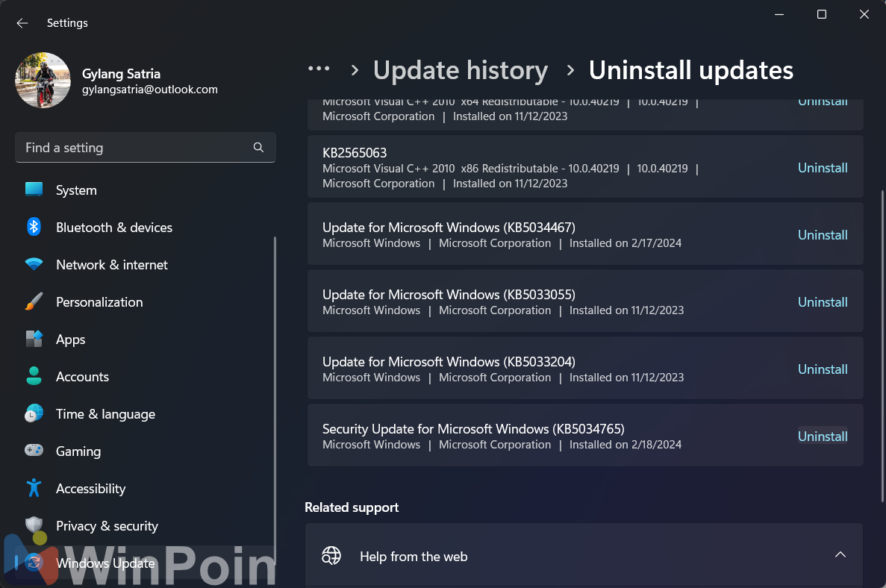Expand the breadcrumb ellipsis menu
The height and width of the screenshot is (588, 886).
click(x=319, y=69)
